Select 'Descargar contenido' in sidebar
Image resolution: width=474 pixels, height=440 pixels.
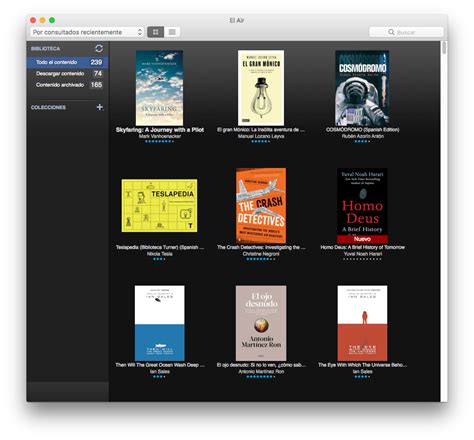[67, 73]
